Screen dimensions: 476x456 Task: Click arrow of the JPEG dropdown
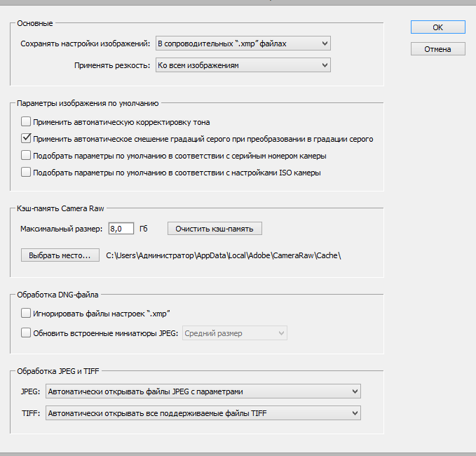[355, 391]
